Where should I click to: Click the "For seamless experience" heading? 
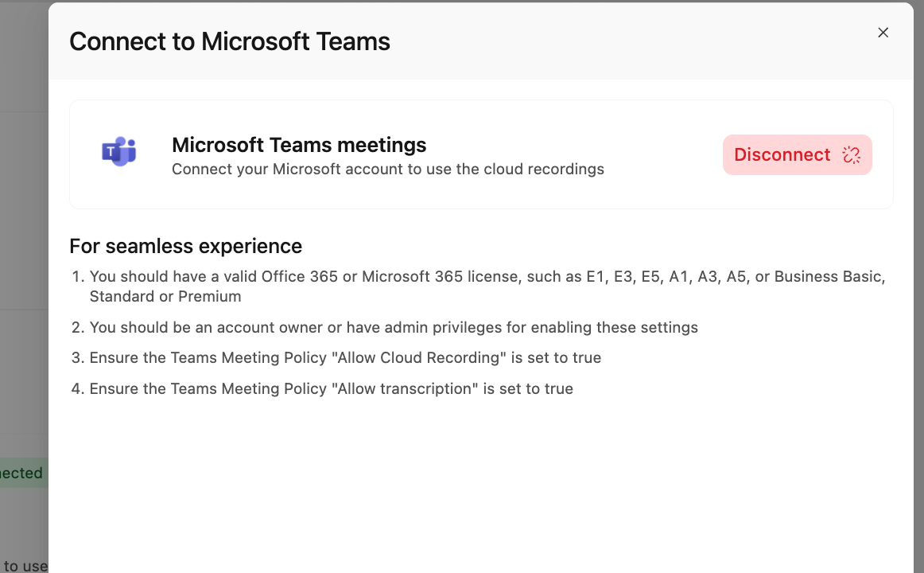(185, 246)
